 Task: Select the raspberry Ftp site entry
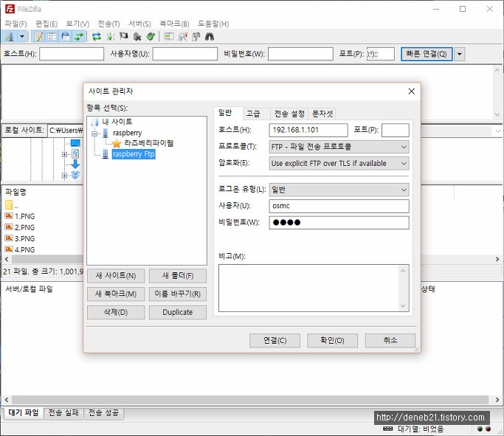(134, 154)
